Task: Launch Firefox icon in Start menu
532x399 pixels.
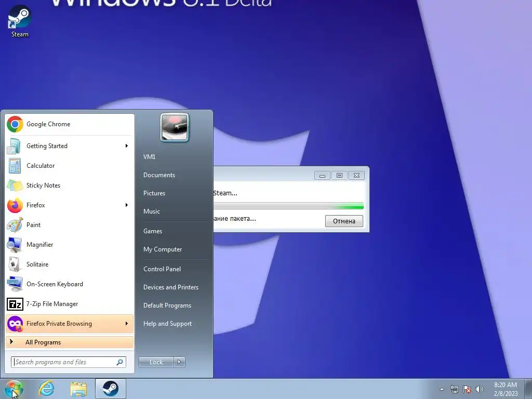Action: pyautogui.click(x=15, y=205)
